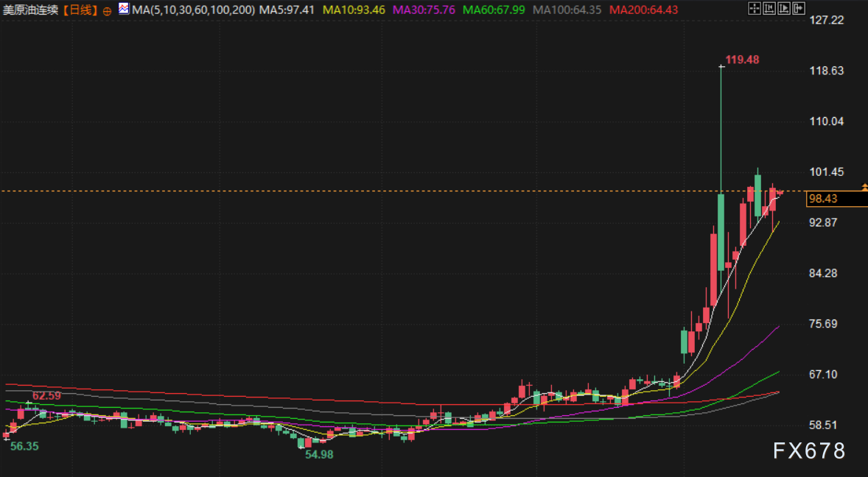
Task: Toggle the MA30 magenta line legend
Action: click(x=424, y=10)
